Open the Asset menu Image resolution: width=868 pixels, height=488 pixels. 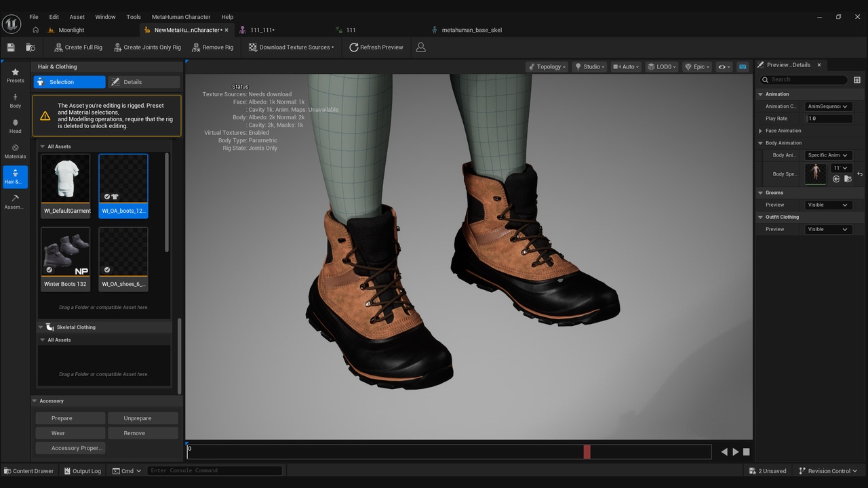click(x=77, y=17)
